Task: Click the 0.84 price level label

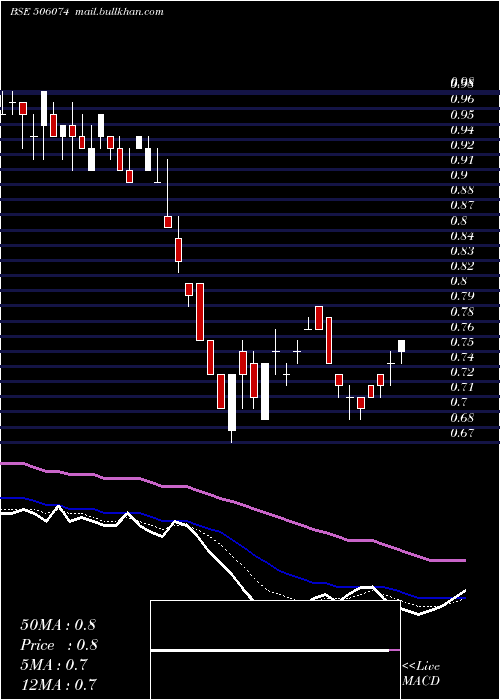Action: coord(462,236)
